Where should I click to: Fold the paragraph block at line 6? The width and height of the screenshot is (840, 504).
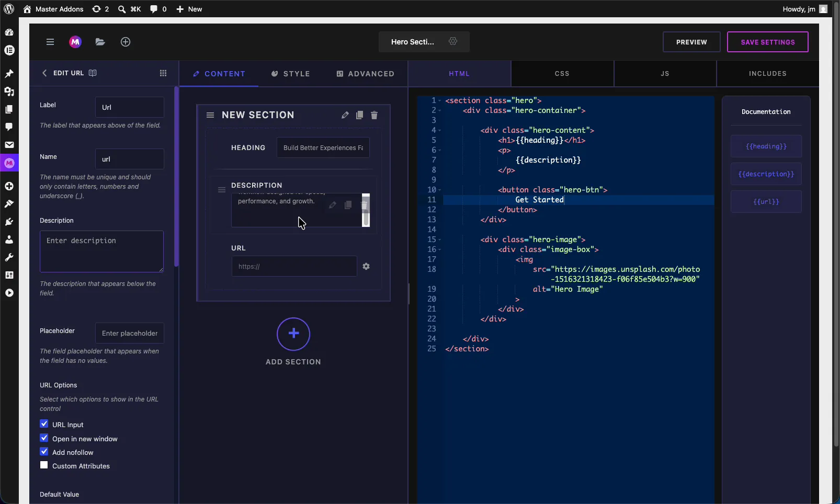[440, 150]
